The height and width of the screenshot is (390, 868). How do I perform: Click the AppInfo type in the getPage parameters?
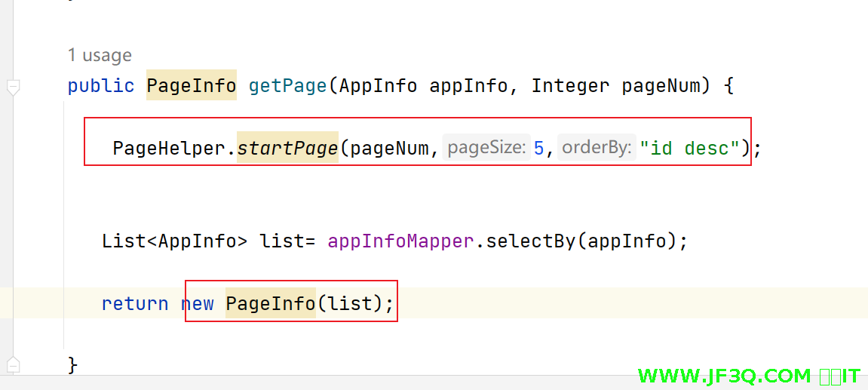[378, 86]
